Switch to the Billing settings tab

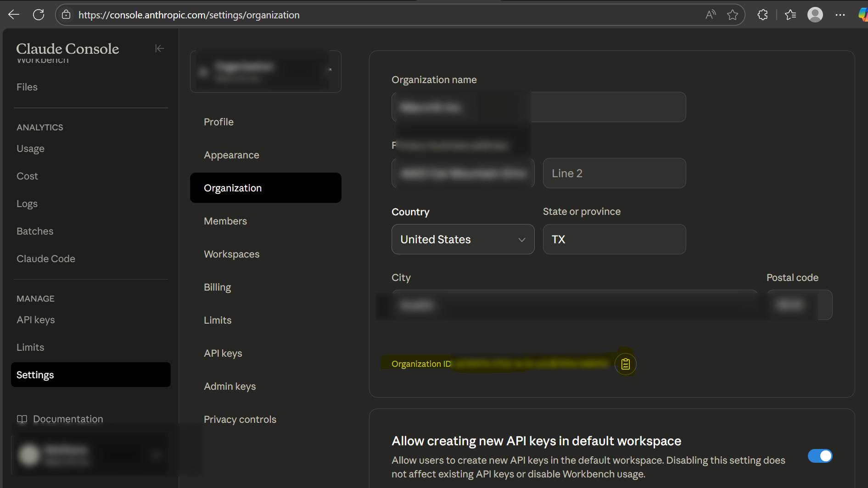tap(217, 287)
